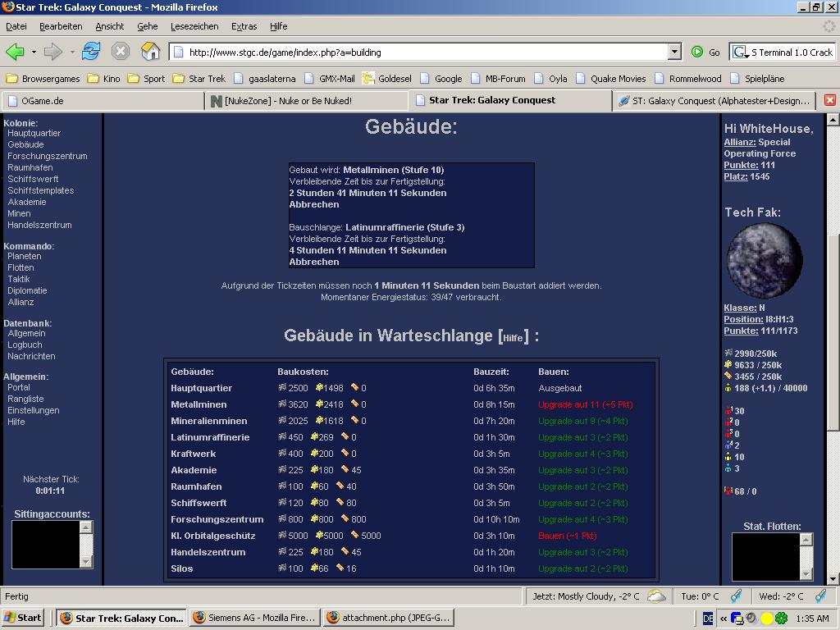Click the browser home icon
The height and width of the screenshot is (630, 840).
click(150, 52)
